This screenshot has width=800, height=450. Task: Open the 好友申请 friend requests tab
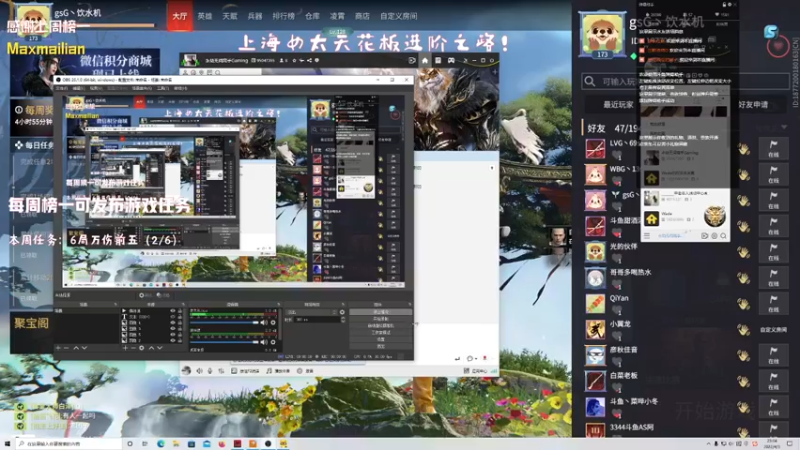(x=753, y=105)
